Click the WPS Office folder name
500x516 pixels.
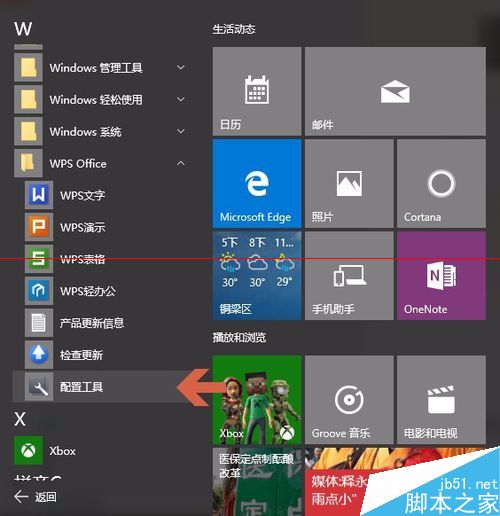(x=78, y=164)
